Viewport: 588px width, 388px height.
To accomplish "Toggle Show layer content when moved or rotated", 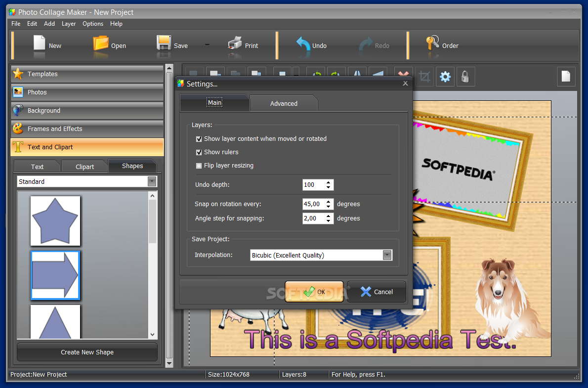I will point(199,139).
